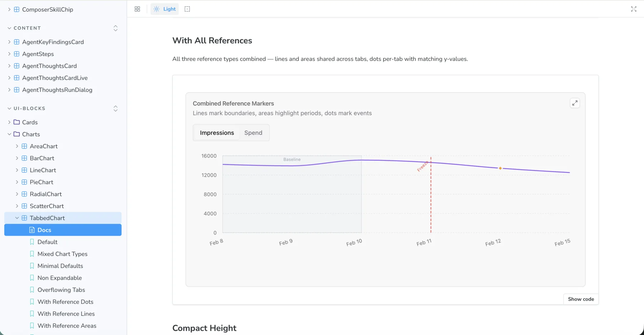Collapse the UI-BLOCKS section chevron
Screen dimensions: 644x335
click(x=9, y=108)
